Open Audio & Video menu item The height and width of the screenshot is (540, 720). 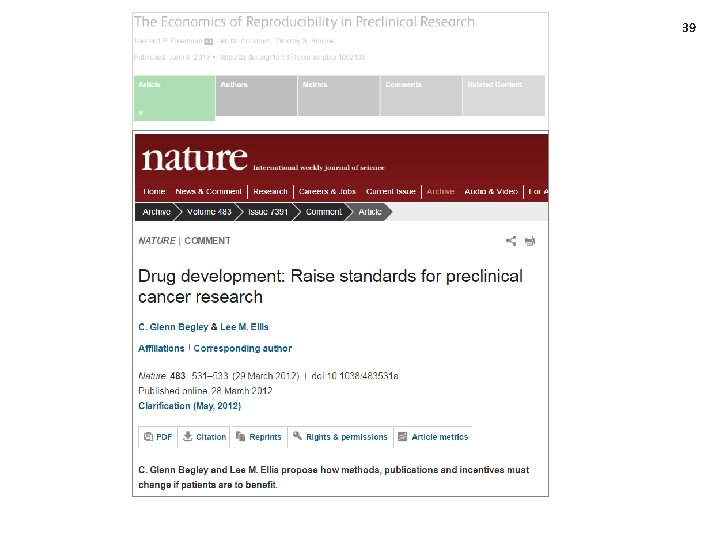coord(491,191)
